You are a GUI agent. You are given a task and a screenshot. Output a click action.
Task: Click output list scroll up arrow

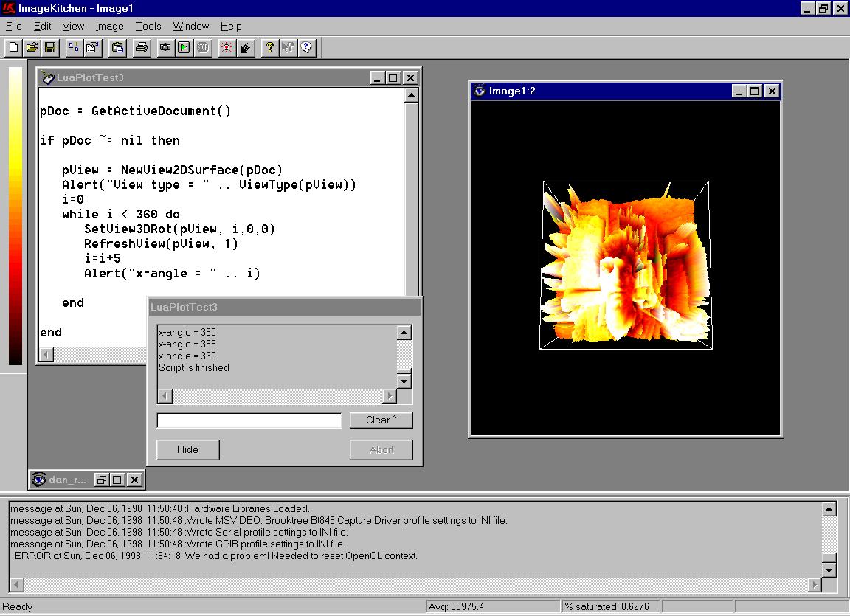click(404, 332)
